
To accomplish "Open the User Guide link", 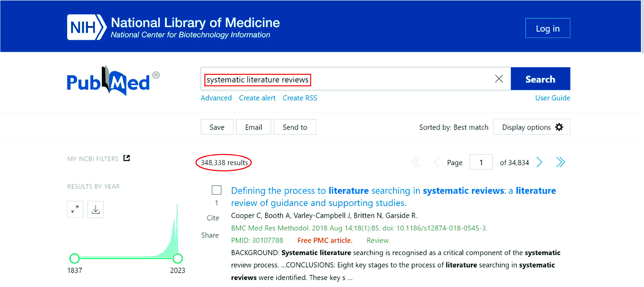I will pyautogui.click(x=553, y=98).
